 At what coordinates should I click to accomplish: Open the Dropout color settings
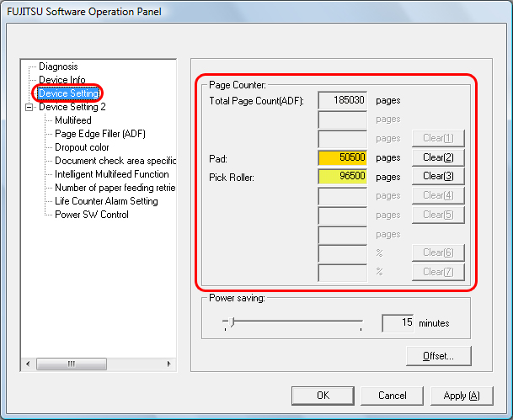[x=82, y=147]
